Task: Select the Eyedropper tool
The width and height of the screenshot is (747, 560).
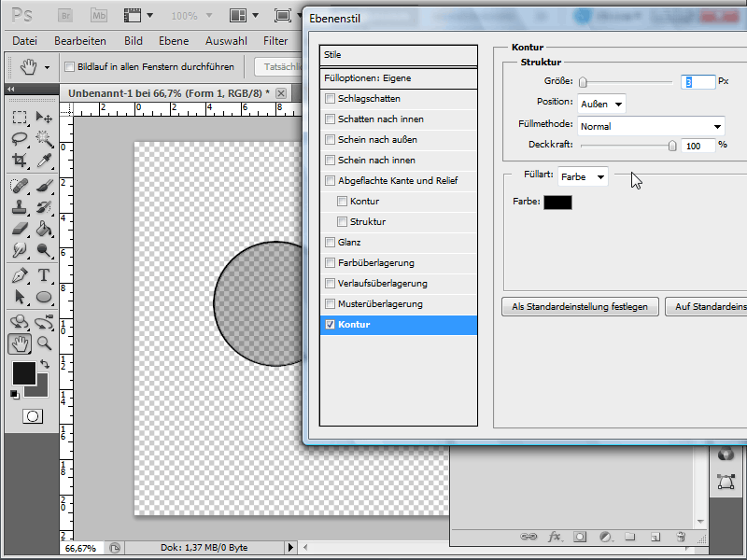Action: [x=44, y=161]
